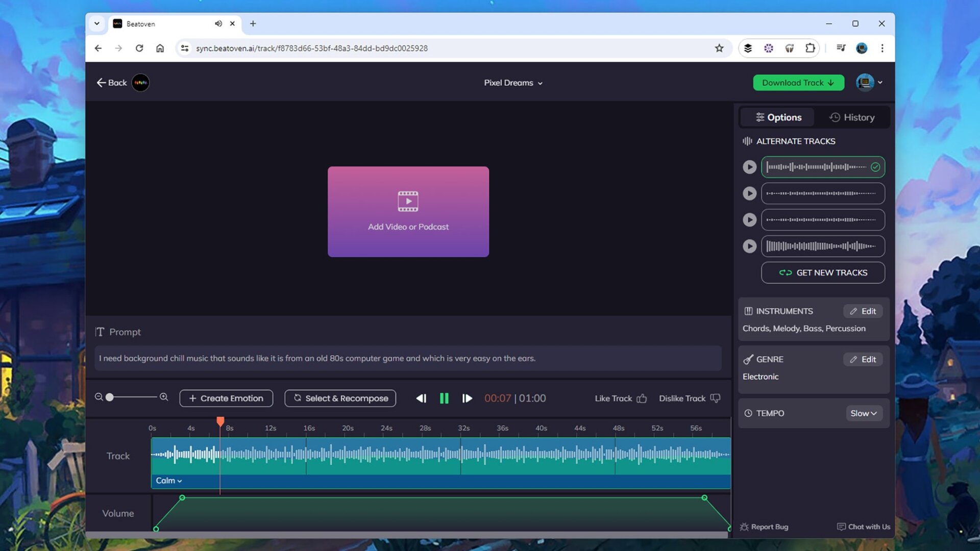980x551 pixels.
Task: Click Get New Tracks
Action: (823, 272)
